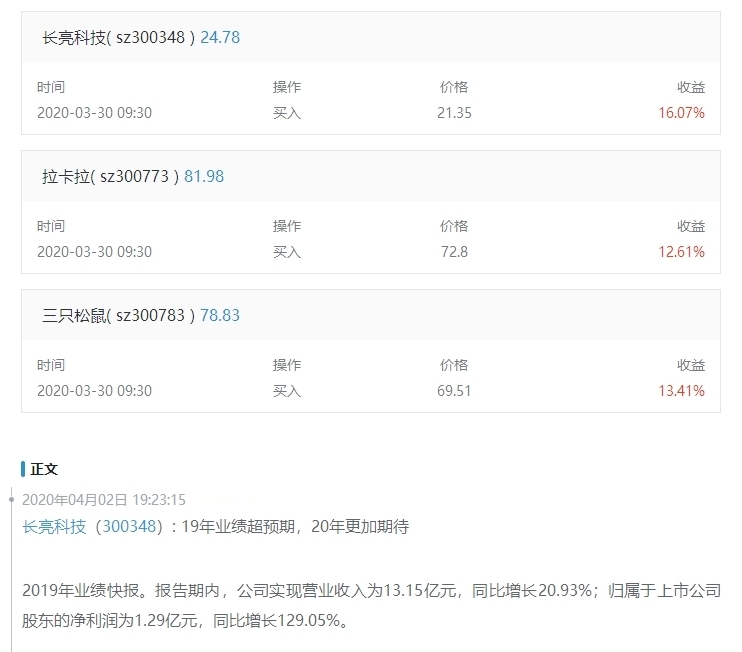742x652 pixels.
Task: Click 拉卡拉 current price 81.98
Action: pos(204,176)
